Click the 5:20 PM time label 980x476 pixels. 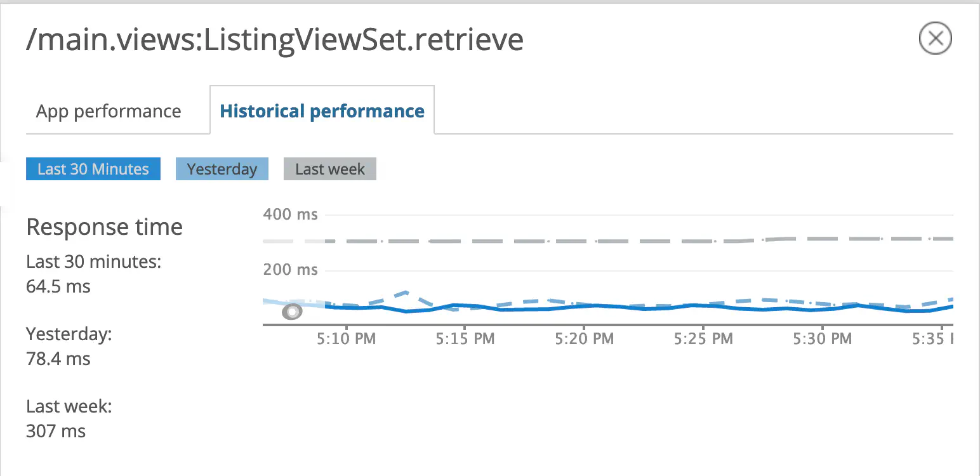point(583,338)
